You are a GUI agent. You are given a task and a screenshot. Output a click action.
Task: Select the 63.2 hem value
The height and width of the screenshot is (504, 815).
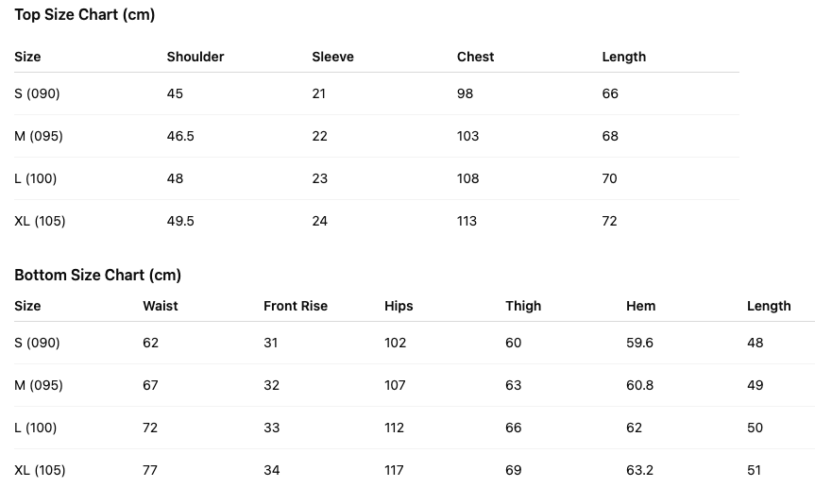(639, 470)
